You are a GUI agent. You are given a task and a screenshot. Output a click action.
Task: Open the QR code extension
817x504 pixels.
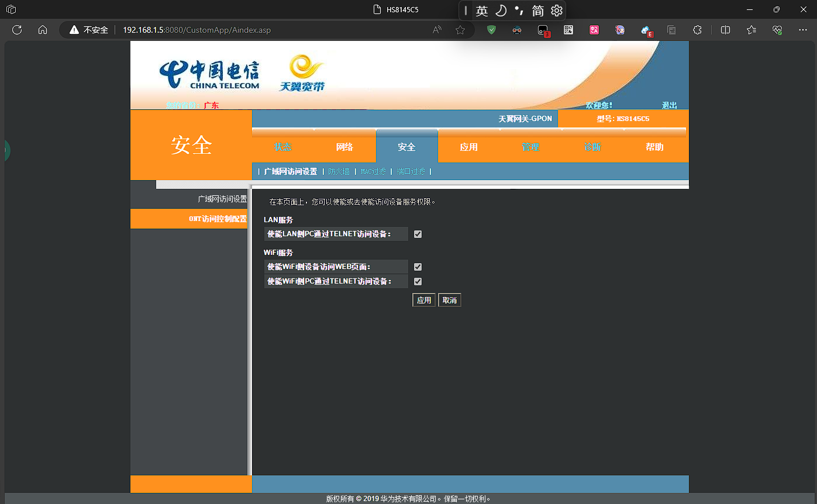click(x=568, y=30)
